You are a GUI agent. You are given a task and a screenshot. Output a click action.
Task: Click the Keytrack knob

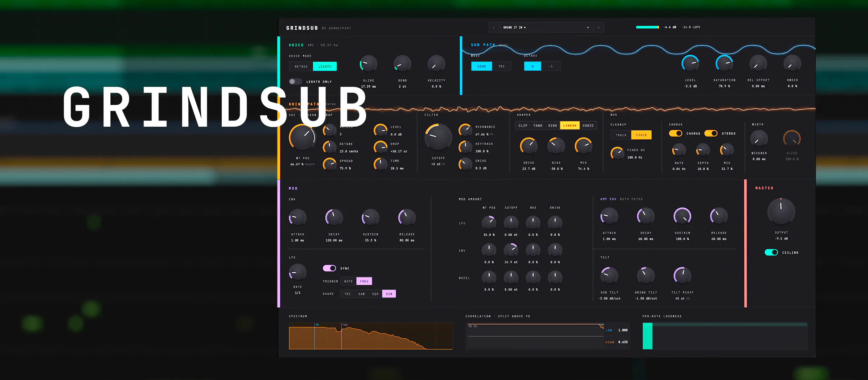pyautogui.click(x=465, y=147)
